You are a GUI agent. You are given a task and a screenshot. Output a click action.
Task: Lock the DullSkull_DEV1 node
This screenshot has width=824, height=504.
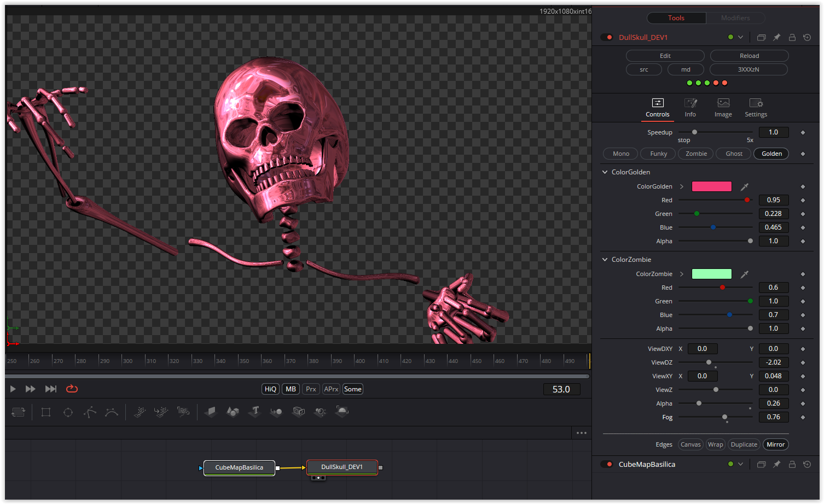point(792,37)
